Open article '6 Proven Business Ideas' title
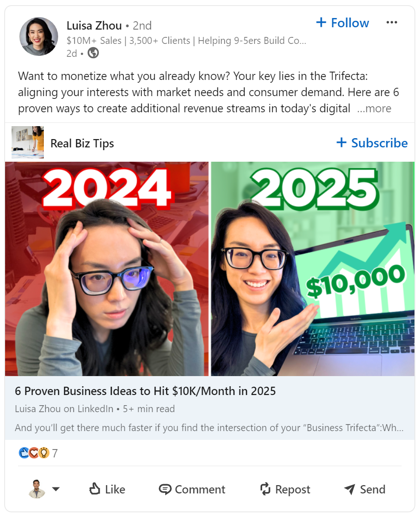Viewport: 420px width, 517px height. pyautogui.click(x=145, y=391)
